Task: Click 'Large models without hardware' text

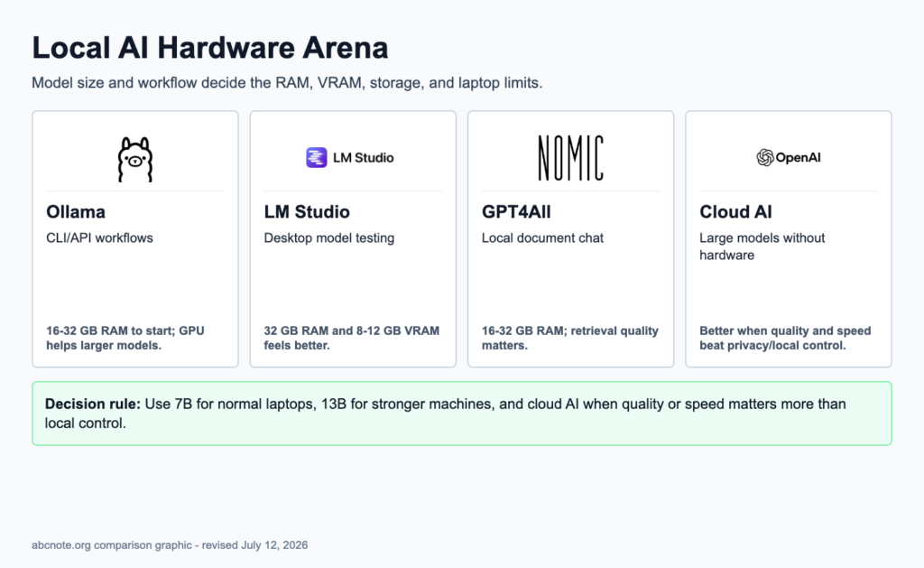Action: pos(762,247)
